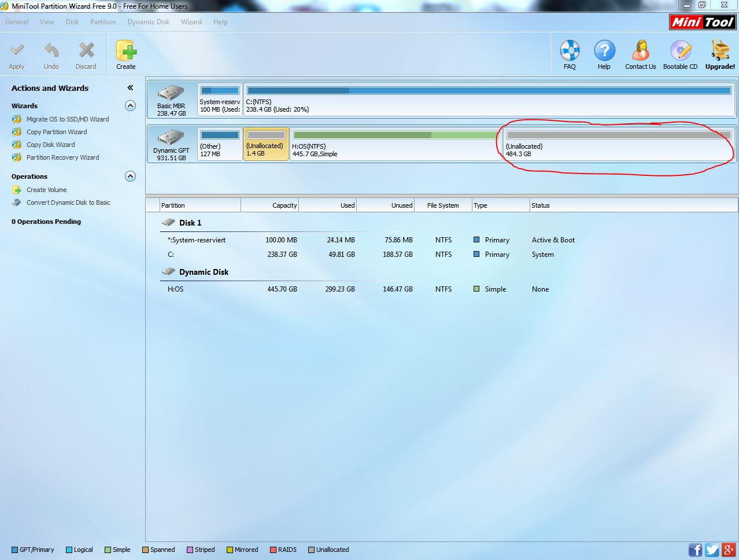Viewport: 739px width, 560px height.
Task: Select the 1.4 GB Unallocated block
Action: pyautogui.click(x=266, y=144)
